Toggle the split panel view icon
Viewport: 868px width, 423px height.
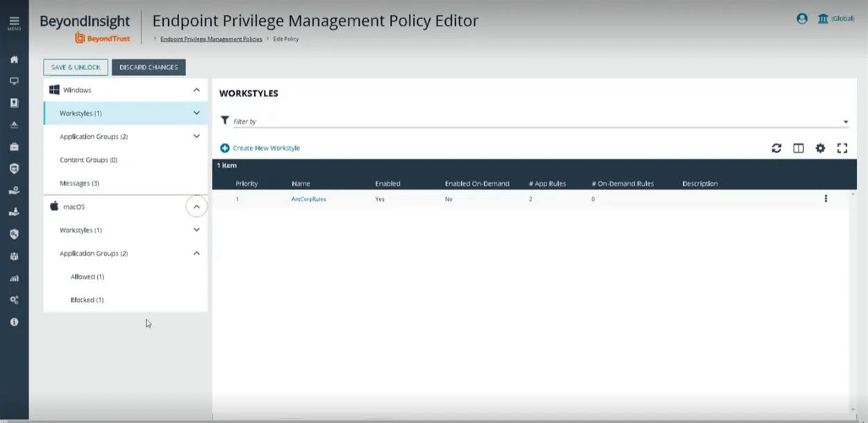tap(799, 148)
